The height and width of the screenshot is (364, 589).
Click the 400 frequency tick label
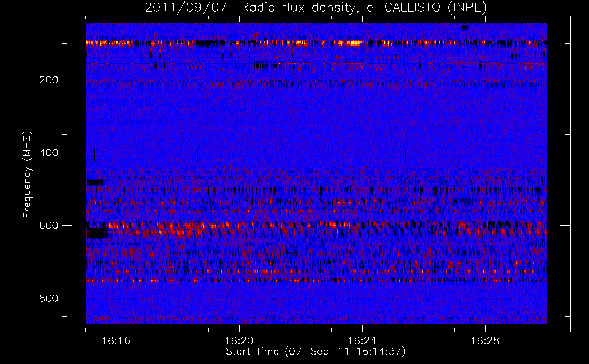(x=49, y=153)
